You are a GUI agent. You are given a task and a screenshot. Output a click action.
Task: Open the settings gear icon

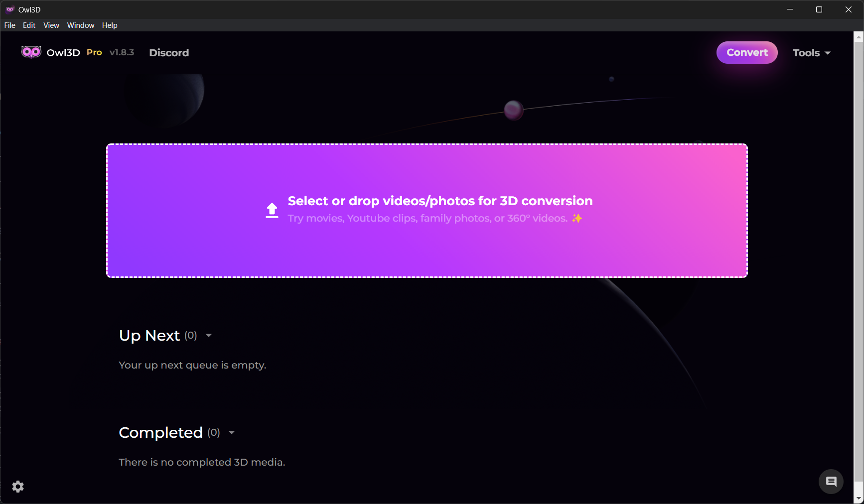[x=18, y=487]
